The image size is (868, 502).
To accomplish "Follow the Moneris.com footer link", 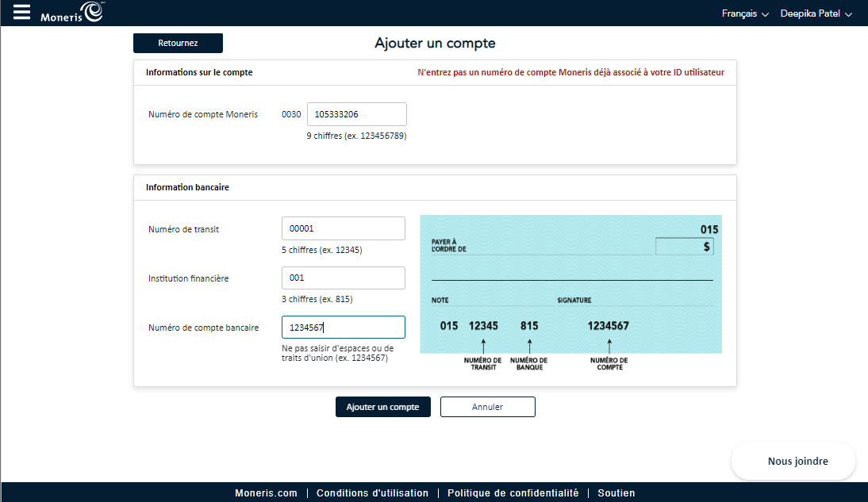I will 266,492.
